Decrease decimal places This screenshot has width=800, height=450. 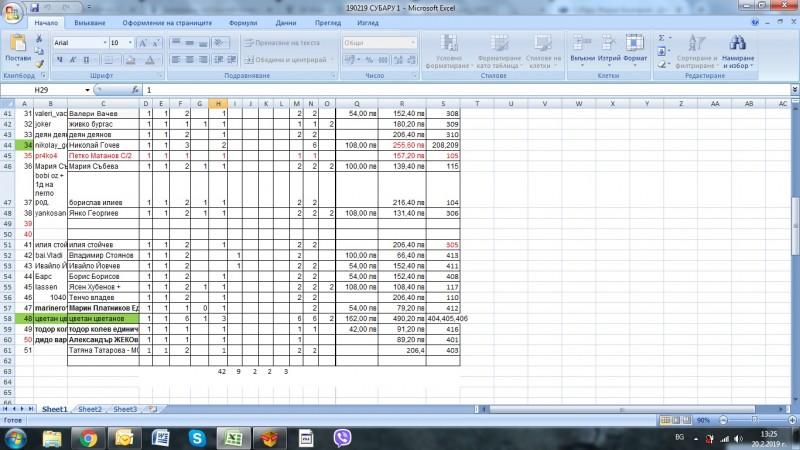(411, 60)
